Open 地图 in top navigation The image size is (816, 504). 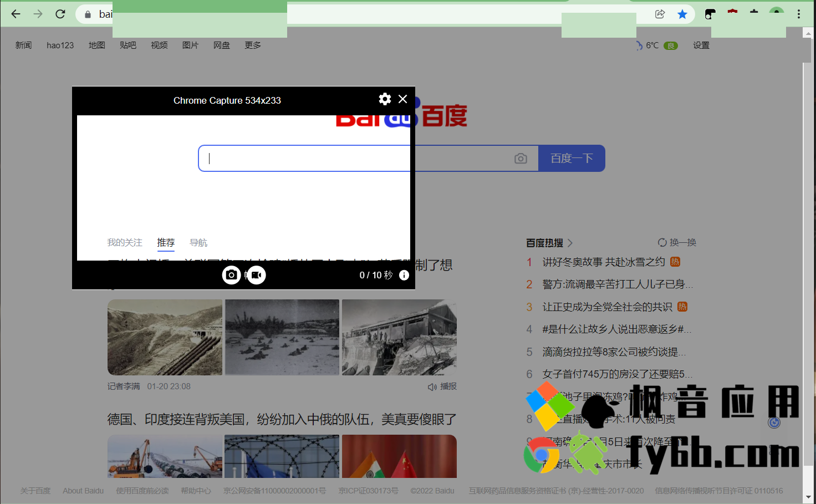point(97,45)
